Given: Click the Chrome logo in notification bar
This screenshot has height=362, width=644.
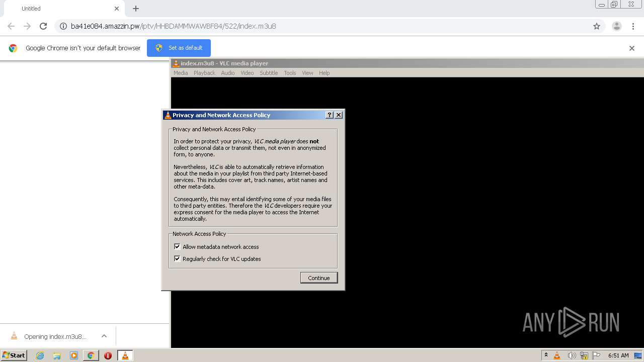Looking at the screenshot, I should (x=13, y=48).
